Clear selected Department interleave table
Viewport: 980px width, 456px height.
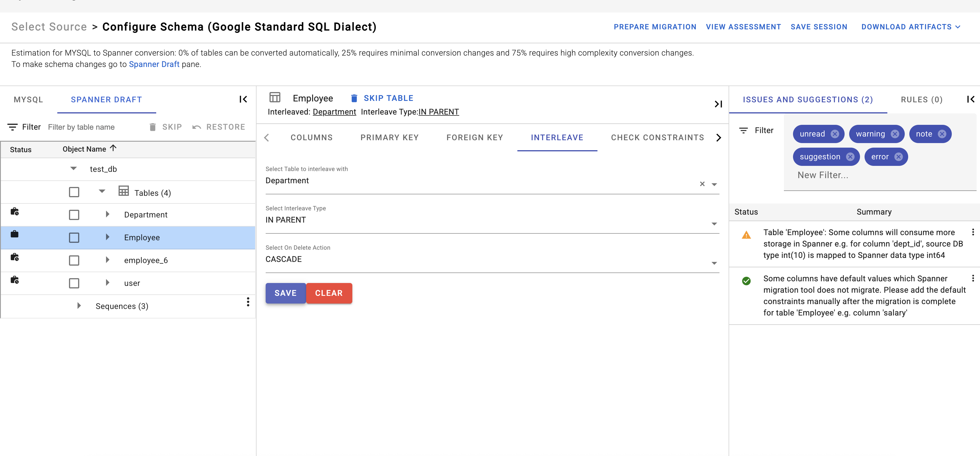coord(702,184)
